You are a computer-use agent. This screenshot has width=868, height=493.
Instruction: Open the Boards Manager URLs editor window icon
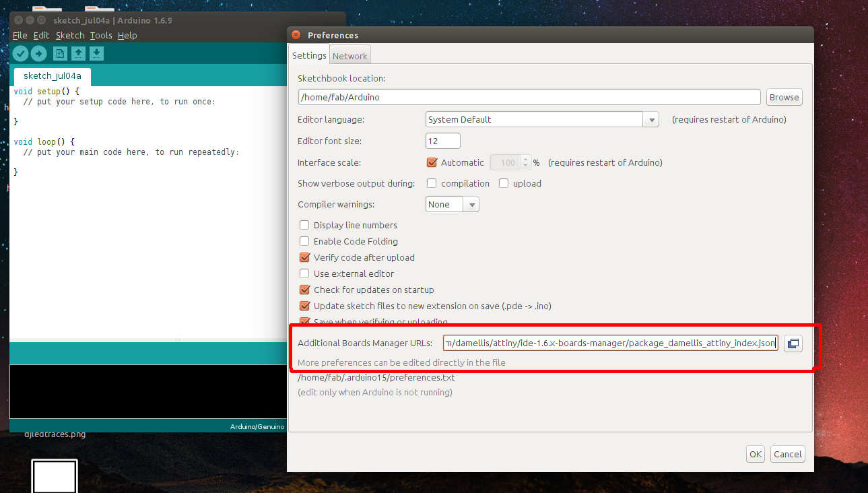pyautogui.click(x=793, y=343)
